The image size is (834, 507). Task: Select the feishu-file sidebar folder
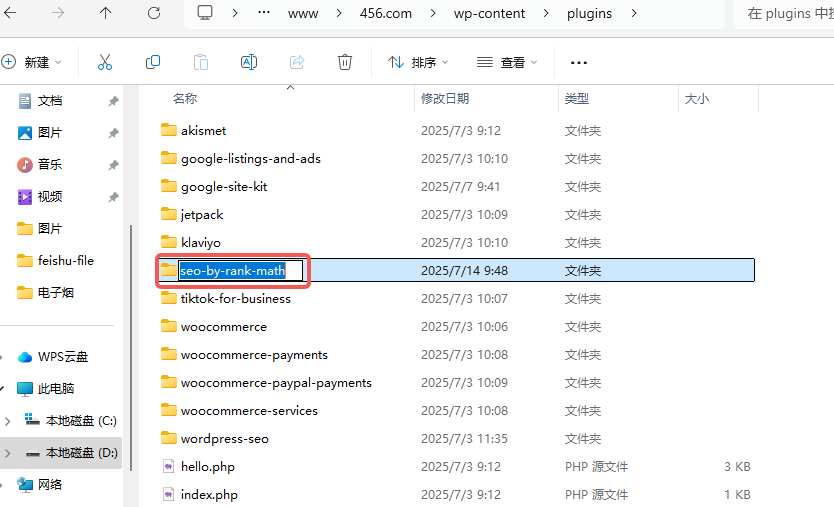65,261
